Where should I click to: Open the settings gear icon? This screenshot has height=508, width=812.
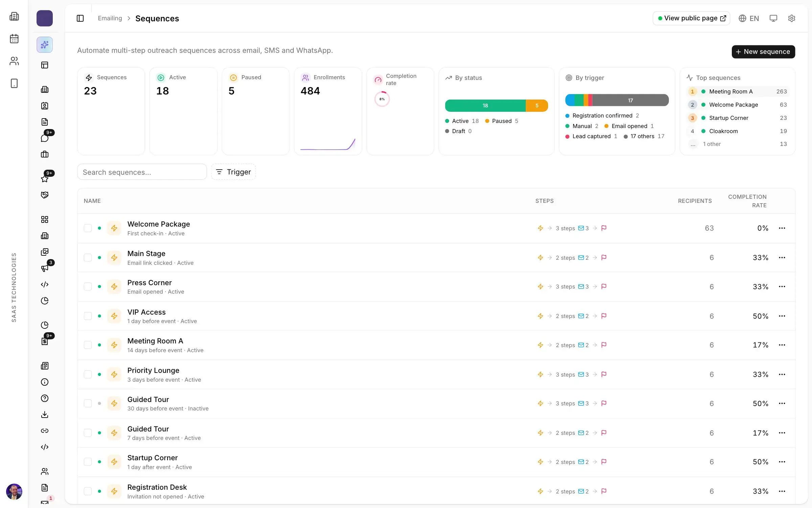[791, 18]
